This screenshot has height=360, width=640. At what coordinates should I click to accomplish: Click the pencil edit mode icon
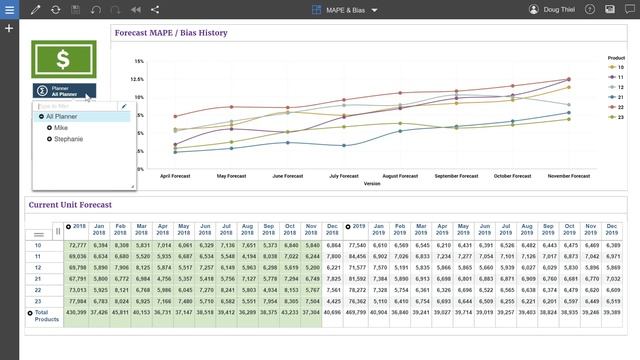coord(36,10)
